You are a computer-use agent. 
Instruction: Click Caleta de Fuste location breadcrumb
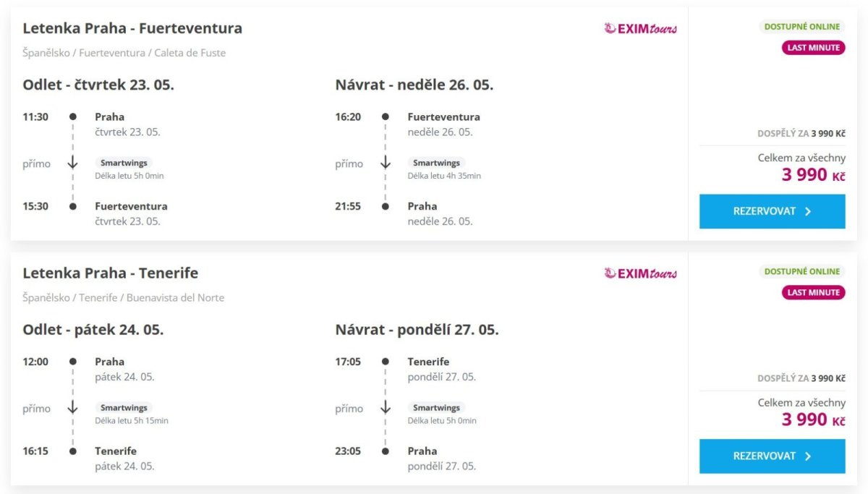coord(190,53)
